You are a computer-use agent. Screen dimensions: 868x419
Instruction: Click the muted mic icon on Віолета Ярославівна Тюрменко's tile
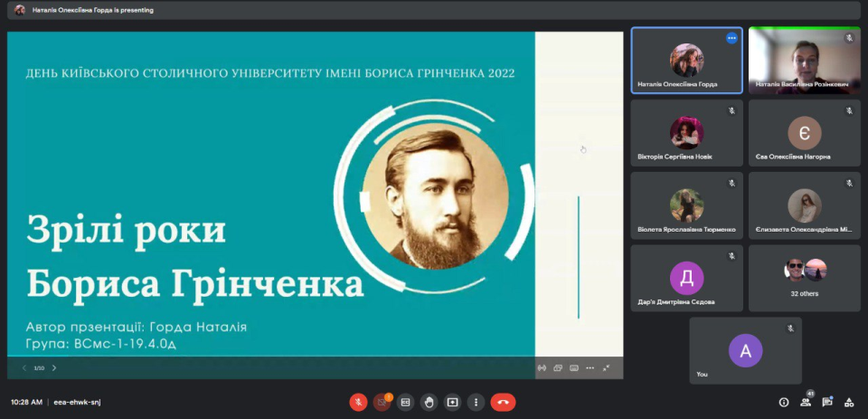[x=731, y=183]
